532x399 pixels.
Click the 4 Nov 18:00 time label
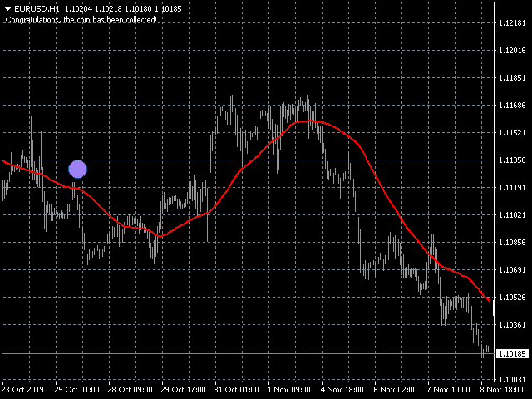click(344, 389)
